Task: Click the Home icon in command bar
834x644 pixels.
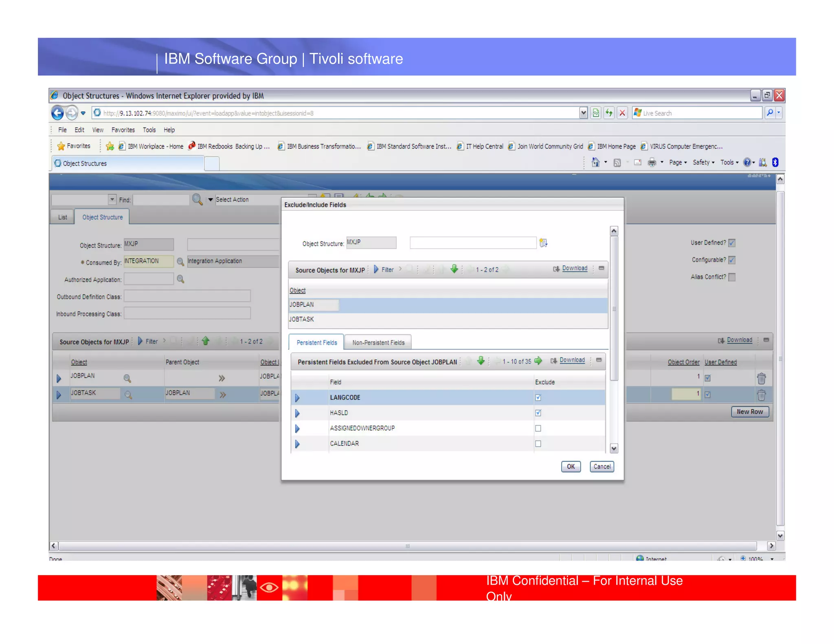Action: coord(595,162)
